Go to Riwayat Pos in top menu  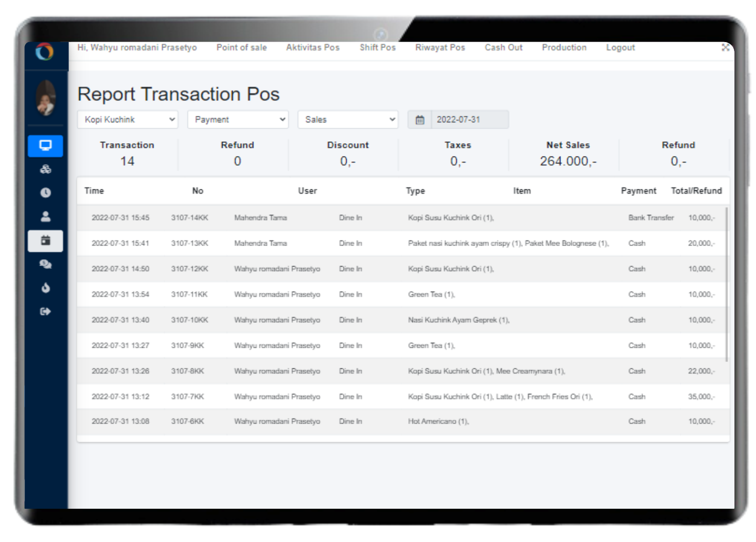(x=440, y=47)
